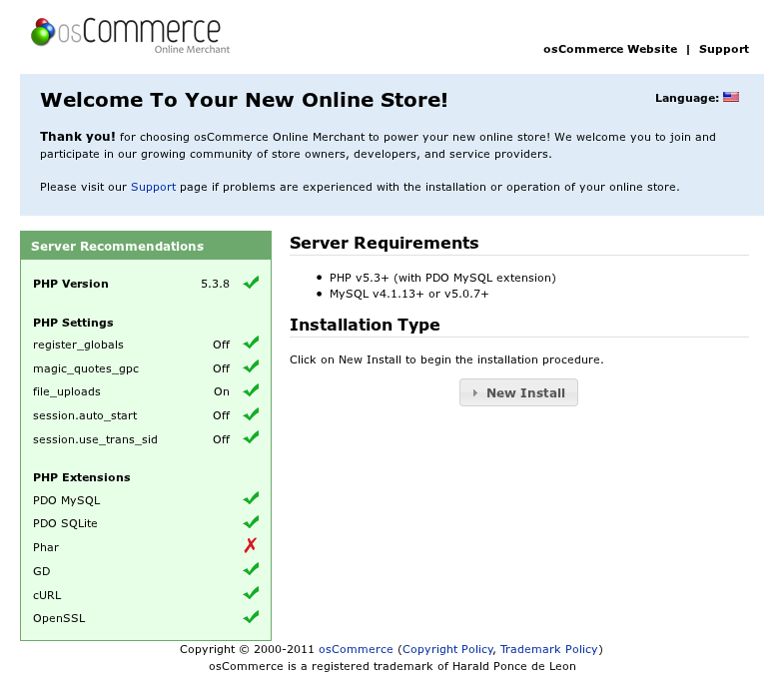784x693 pixels.
Task: Open the Support link in the header
Action: pos(723,49)
